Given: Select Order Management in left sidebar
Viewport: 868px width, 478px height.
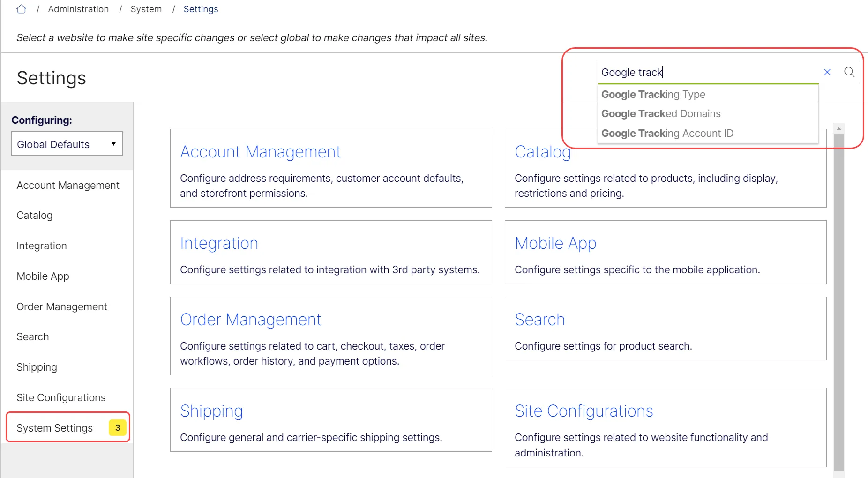Looking at the screenshot, I should [62, 307].
